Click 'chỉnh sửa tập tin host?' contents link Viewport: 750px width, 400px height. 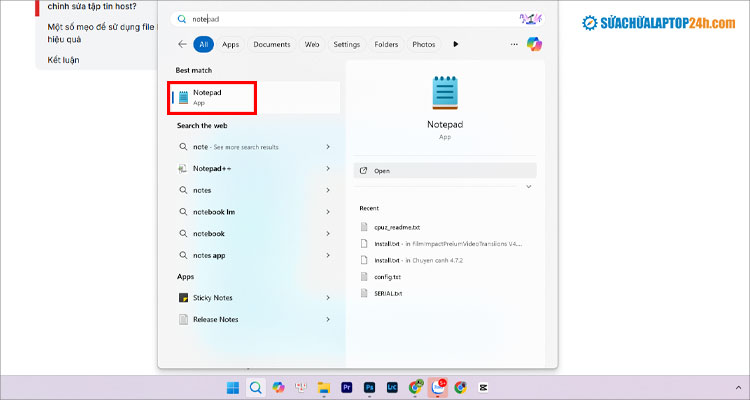click(x=92, y=7)
